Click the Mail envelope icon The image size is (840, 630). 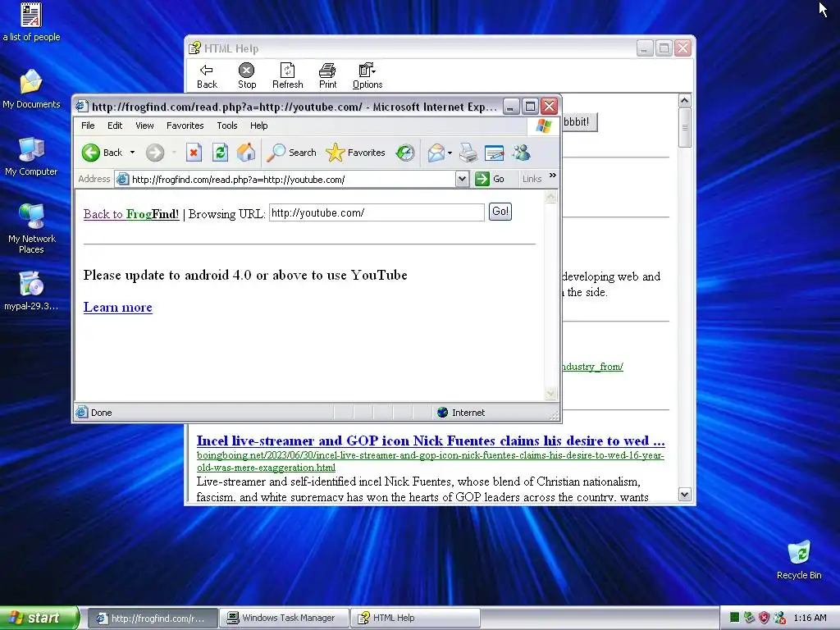tap(436, 153)
